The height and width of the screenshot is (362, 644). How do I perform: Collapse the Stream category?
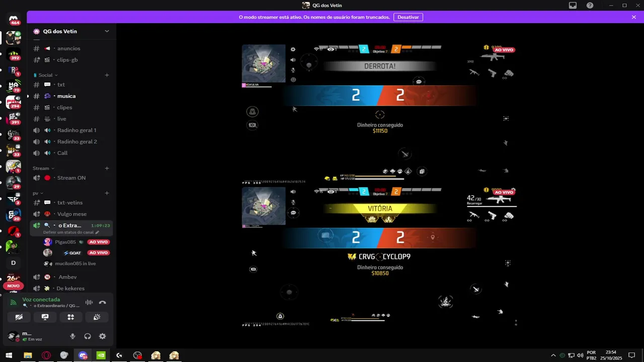click(44, 168)
